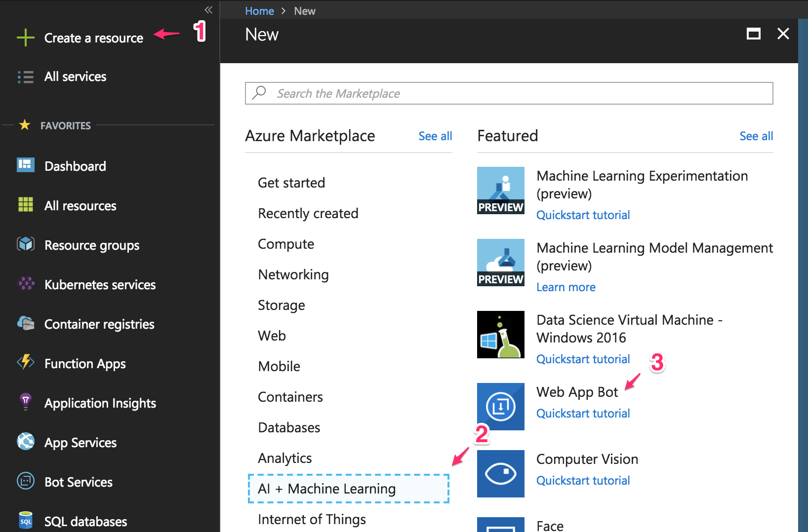This screenshot has width=808, height=532.
Task: Click the Face item title
Action: [x=550, y=526]
